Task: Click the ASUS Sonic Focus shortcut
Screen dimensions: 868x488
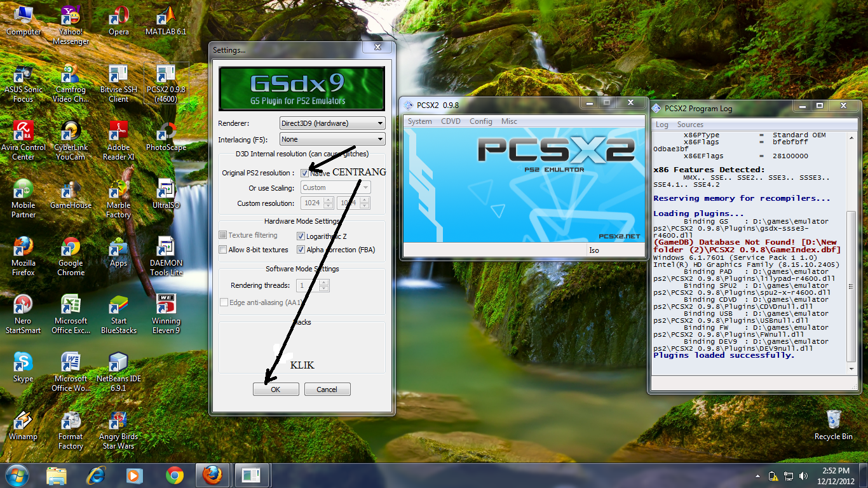Action: [x=24, y=83]
